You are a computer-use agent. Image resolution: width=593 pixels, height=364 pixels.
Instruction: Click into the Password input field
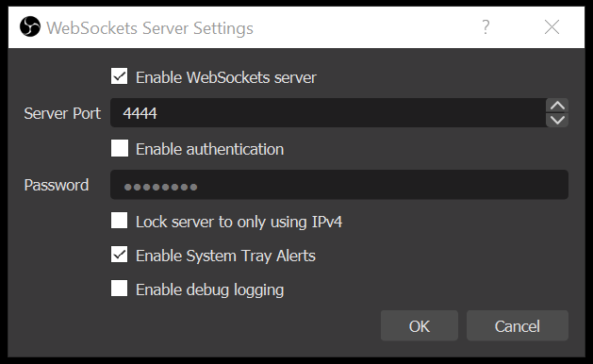339,185
